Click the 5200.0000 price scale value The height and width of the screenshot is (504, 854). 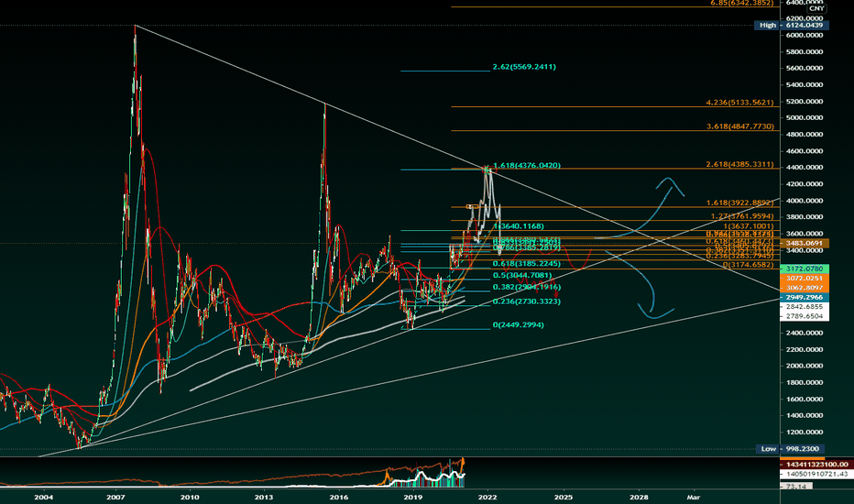(x=804, y=102)
